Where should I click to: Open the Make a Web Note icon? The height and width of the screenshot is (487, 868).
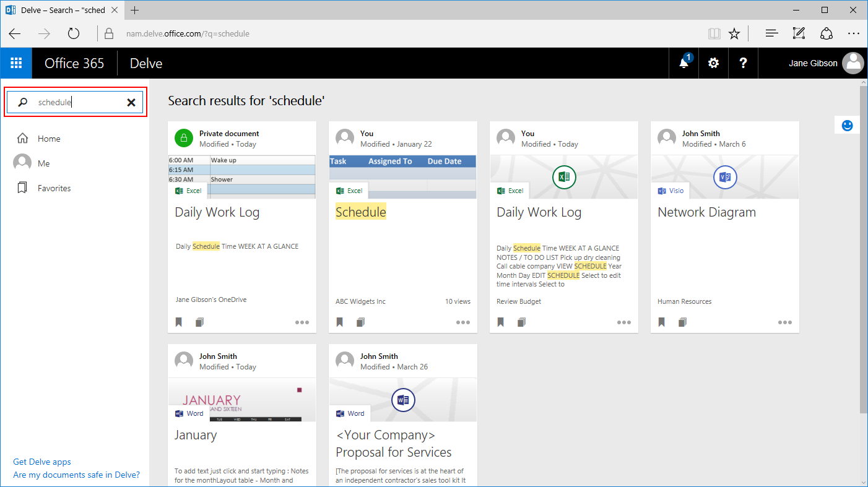[799, 33]
